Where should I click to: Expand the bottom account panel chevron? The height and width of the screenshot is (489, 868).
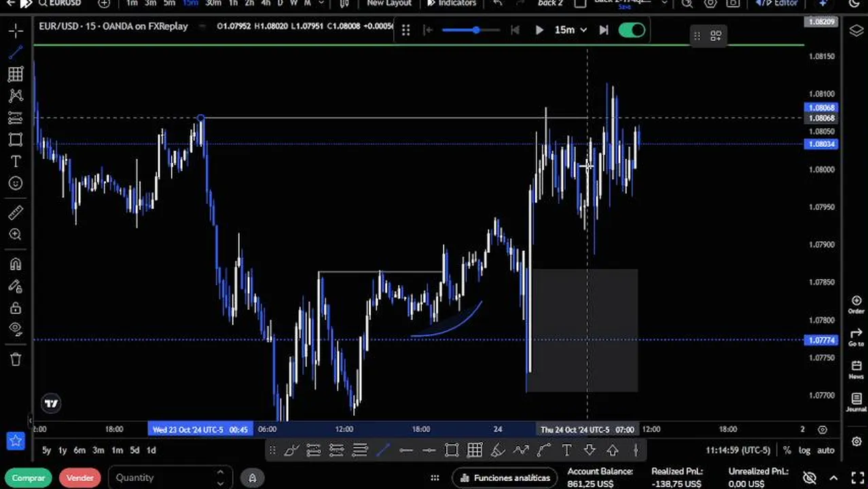pyautogui.click(x=834, y=478)
